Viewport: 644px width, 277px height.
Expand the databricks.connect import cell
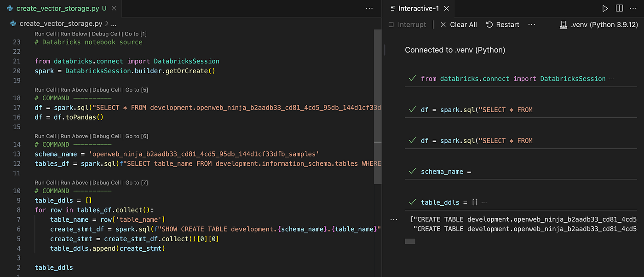611,79
